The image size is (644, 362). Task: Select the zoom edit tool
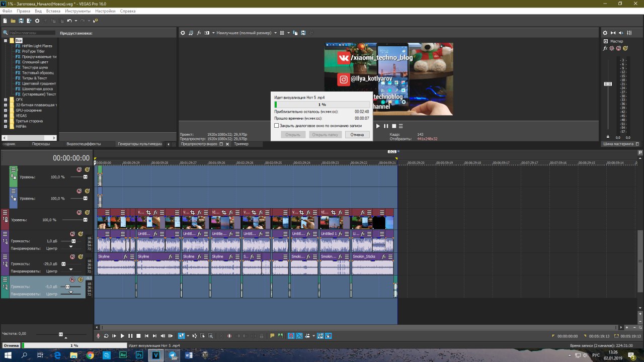[210, 336]
